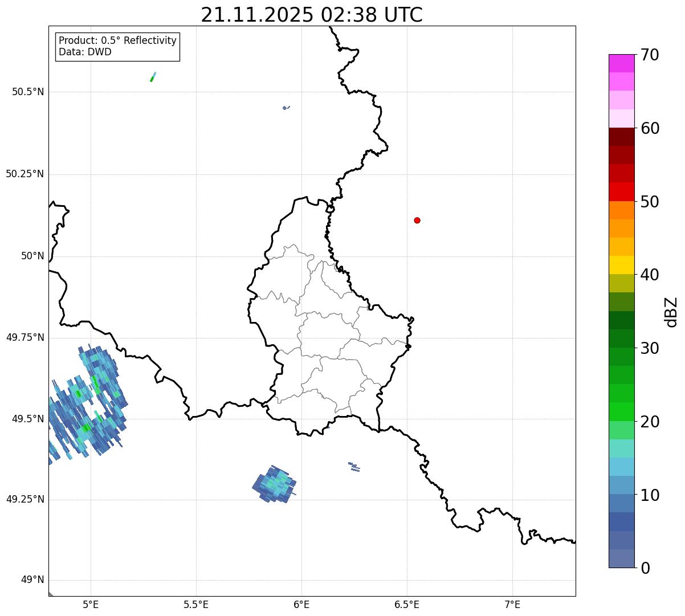Viewport: 685px width, 616px height.
Task: Click the colorbar tick label 40
Action: (x=650, y=275)
